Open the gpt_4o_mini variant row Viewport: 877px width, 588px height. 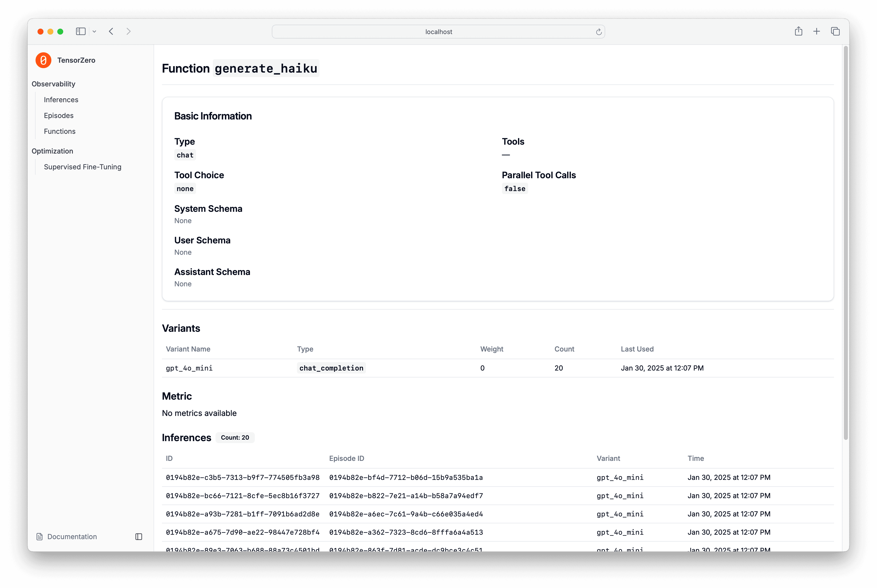(189, 368)
